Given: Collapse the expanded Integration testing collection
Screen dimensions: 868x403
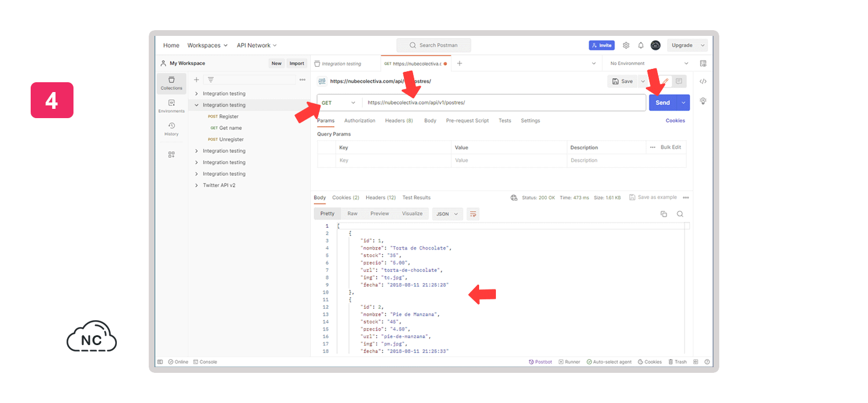Looking at the screenshot, I should [x=197, y=105].
